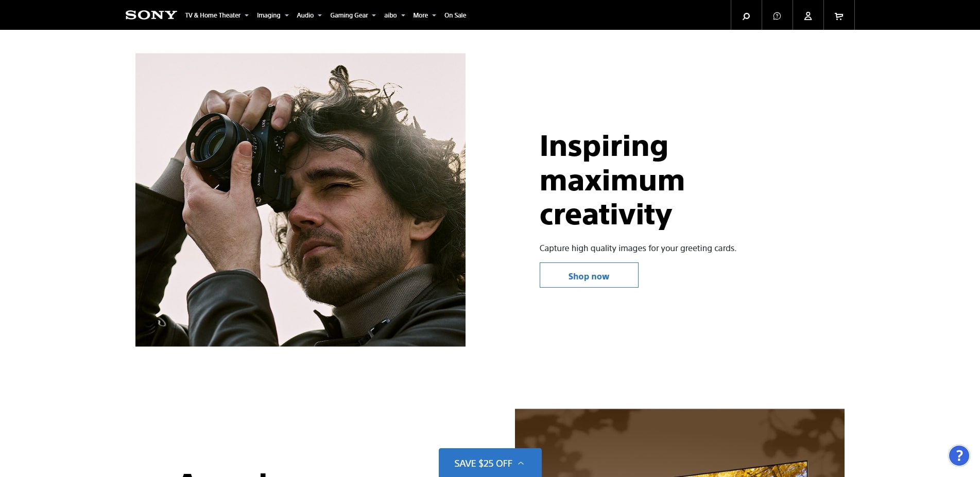Click the TV product image at bottom
The width and height of the screenshot is (980, 477).
pos(679,443)
